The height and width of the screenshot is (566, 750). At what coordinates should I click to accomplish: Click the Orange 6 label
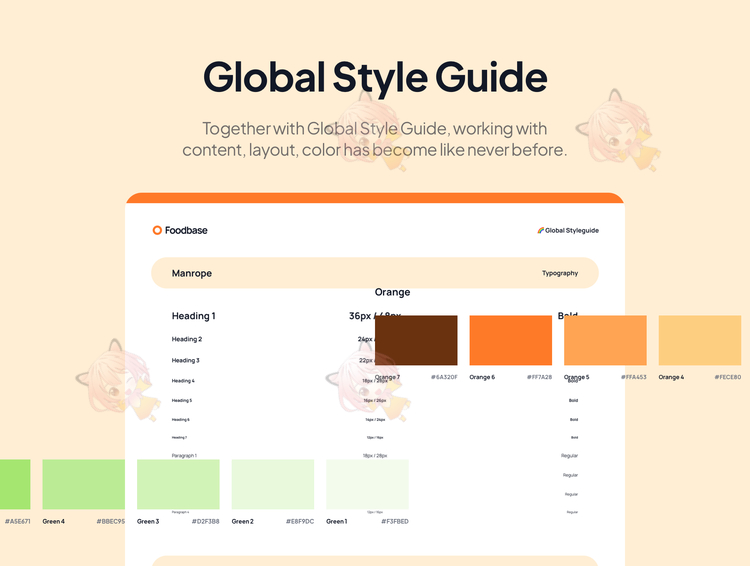coord(482,377)
